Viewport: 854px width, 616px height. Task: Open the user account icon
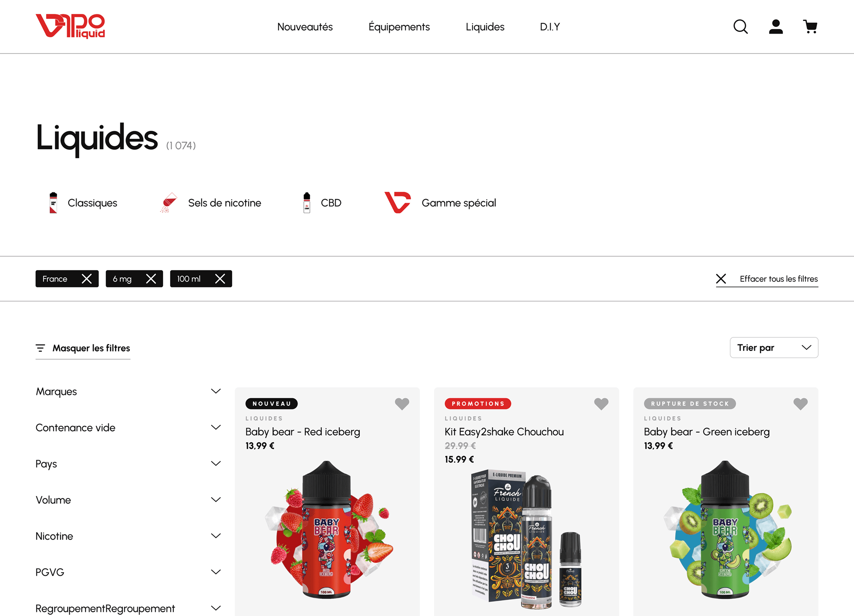[x=776, y=27]
